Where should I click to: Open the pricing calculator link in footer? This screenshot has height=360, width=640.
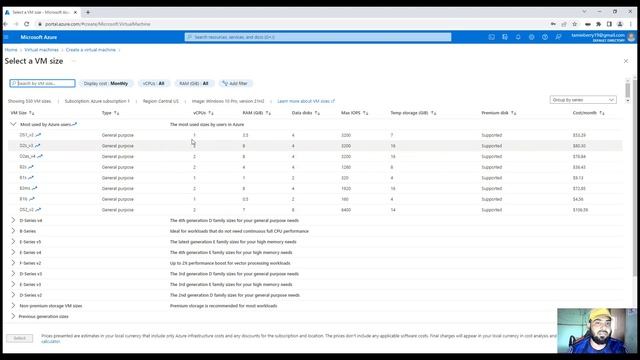click(50, 341)
